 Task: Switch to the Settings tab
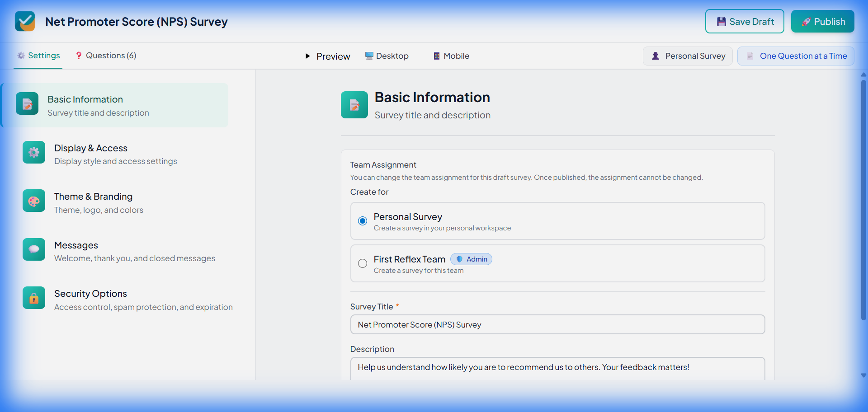click(38, 56)
